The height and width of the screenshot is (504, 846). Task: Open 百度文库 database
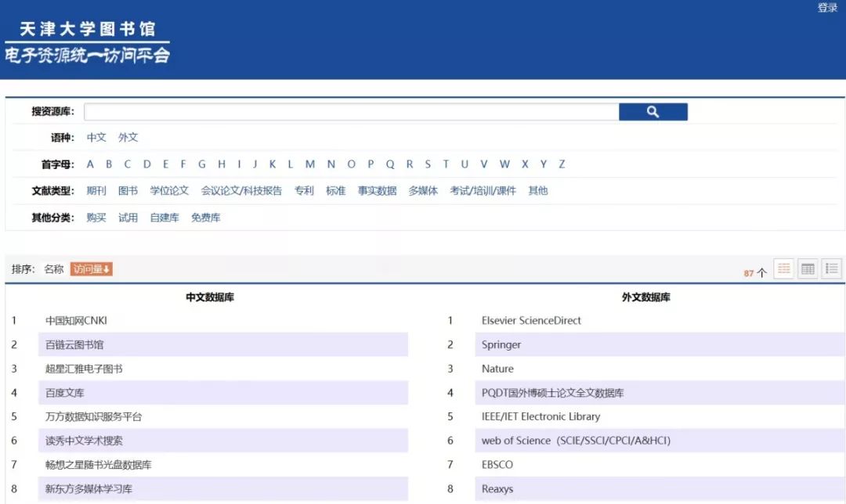point(65,393)
